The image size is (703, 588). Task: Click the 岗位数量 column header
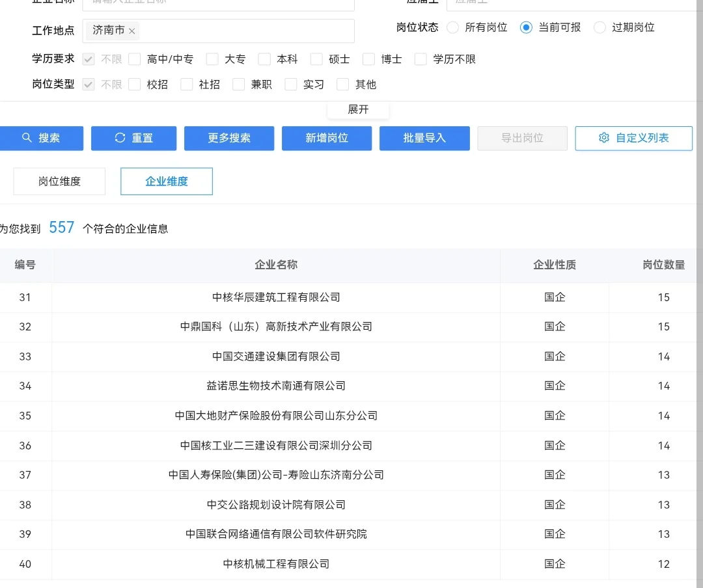pyautogui.click(x=663, y=265)
